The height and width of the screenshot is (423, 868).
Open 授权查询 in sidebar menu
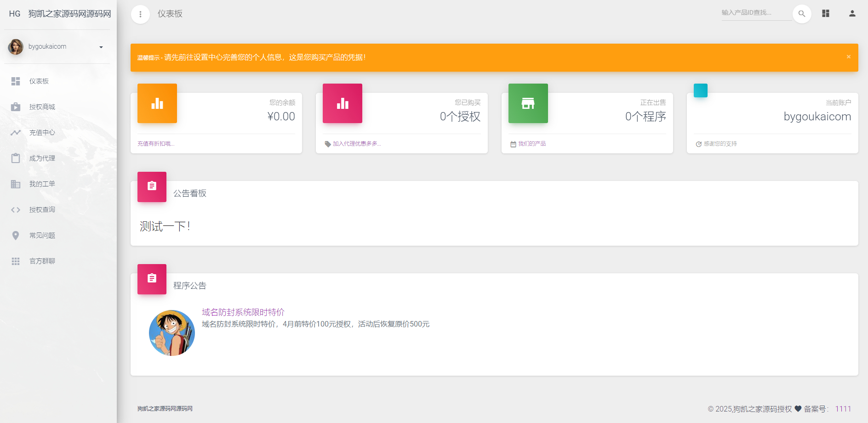[42, 210]
